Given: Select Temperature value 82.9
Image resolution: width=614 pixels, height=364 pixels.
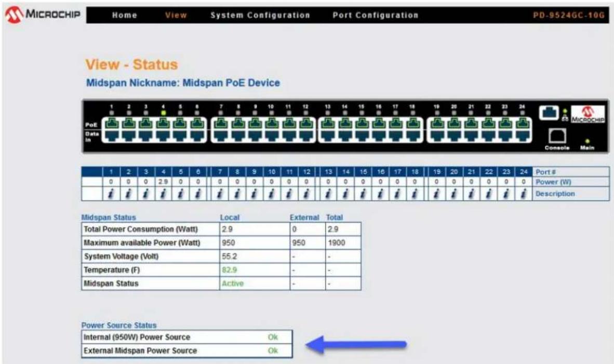Looking at the screenshot, I should 230,270.
